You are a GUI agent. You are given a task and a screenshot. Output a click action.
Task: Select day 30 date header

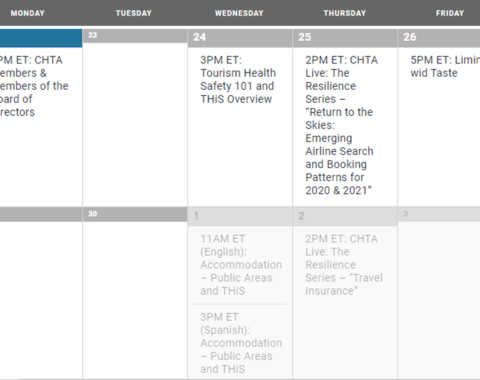[x=135, y=214]
